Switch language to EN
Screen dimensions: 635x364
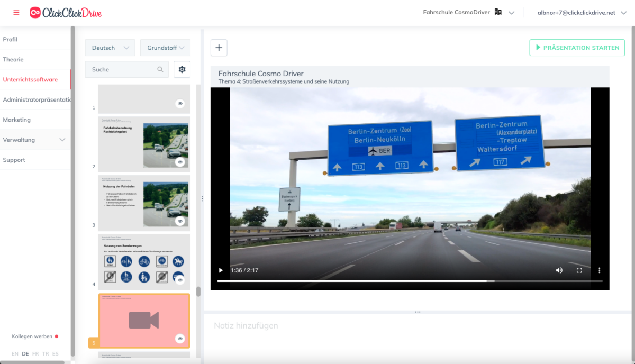point(15,353)
